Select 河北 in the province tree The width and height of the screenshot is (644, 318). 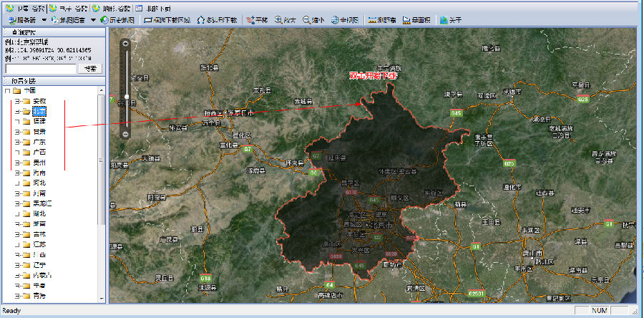(x=39, y=183)
